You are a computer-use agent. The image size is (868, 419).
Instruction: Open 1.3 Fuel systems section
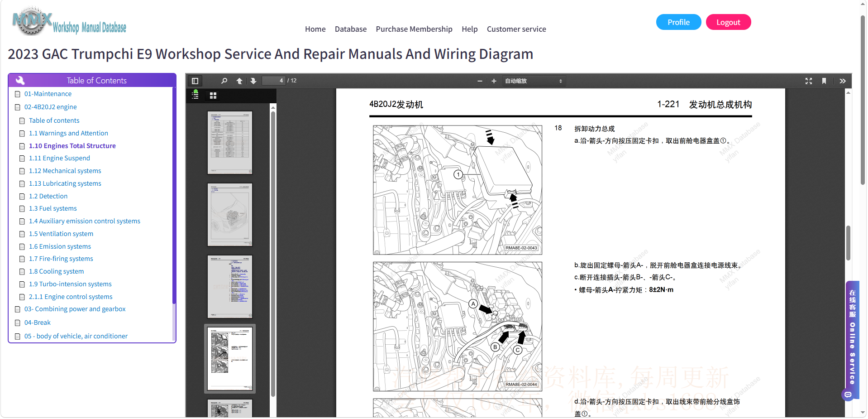click(x=53, y=208)
